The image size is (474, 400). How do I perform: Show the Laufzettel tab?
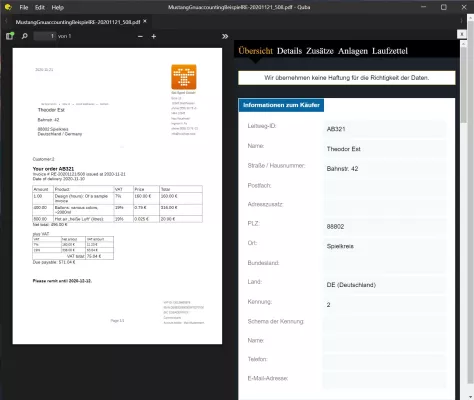[x=390, y=51]
